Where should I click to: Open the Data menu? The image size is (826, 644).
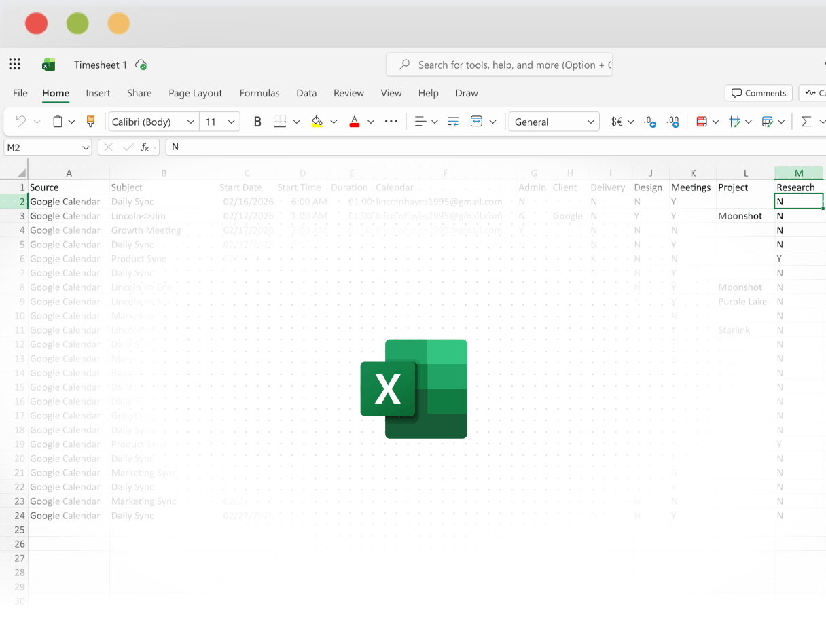[306, 93]
